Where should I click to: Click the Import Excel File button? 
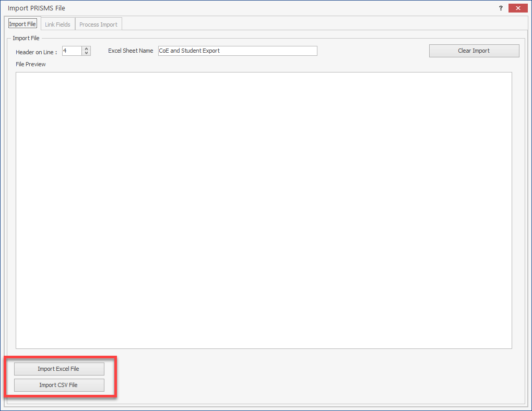tap(59, 369)
